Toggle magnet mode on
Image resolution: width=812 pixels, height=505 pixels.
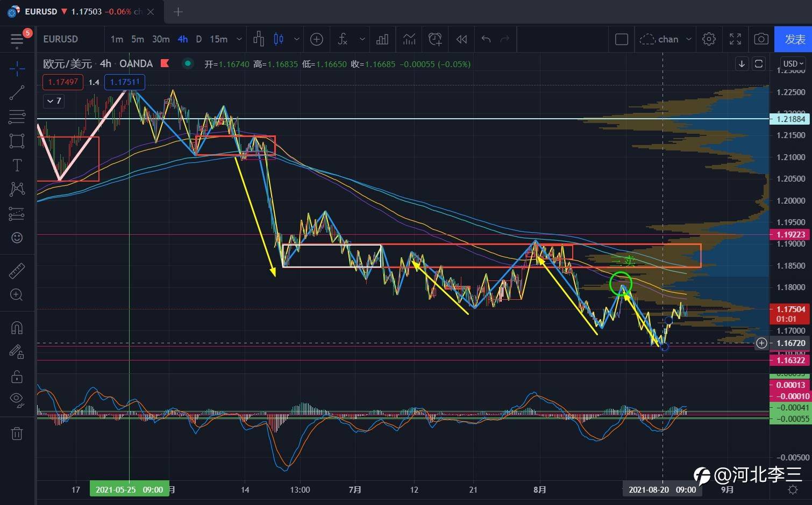pos(17,328)
